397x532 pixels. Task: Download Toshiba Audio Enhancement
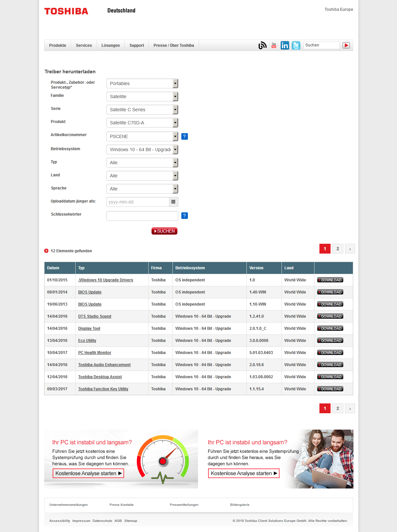click(x=330, y=365)
